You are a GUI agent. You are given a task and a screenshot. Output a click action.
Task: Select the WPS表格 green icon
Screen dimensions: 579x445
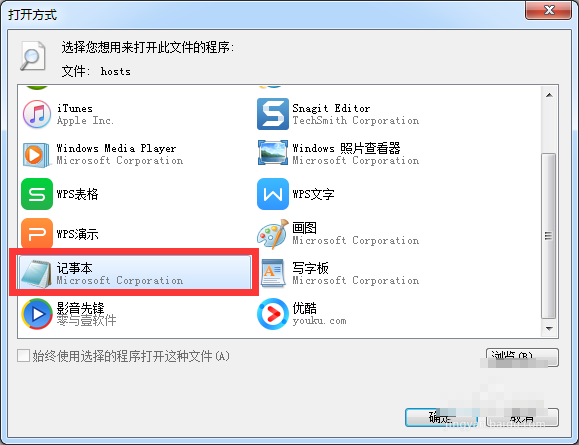(37, 194)
